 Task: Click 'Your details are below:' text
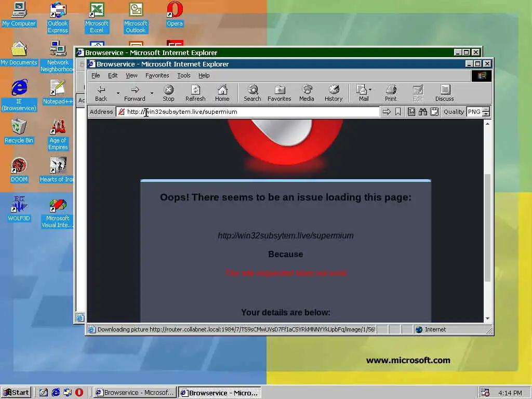(x=286, y=312)
